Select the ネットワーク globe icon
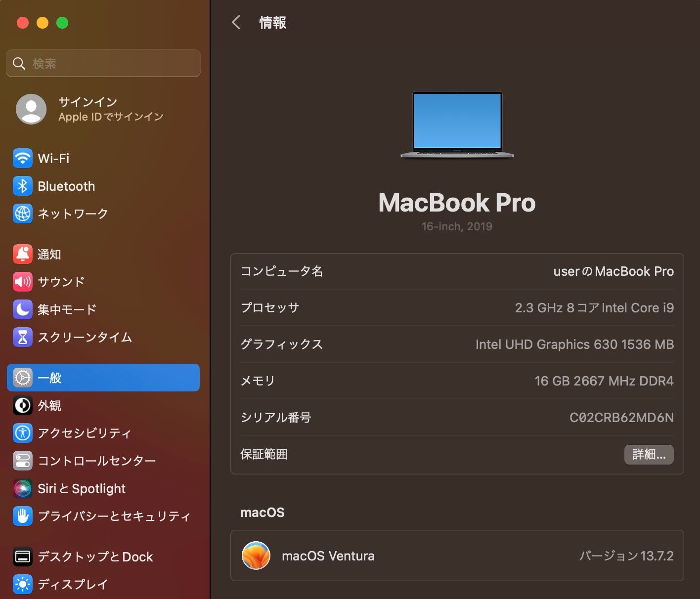Viewport: 700px width, 599px height. 23,214
